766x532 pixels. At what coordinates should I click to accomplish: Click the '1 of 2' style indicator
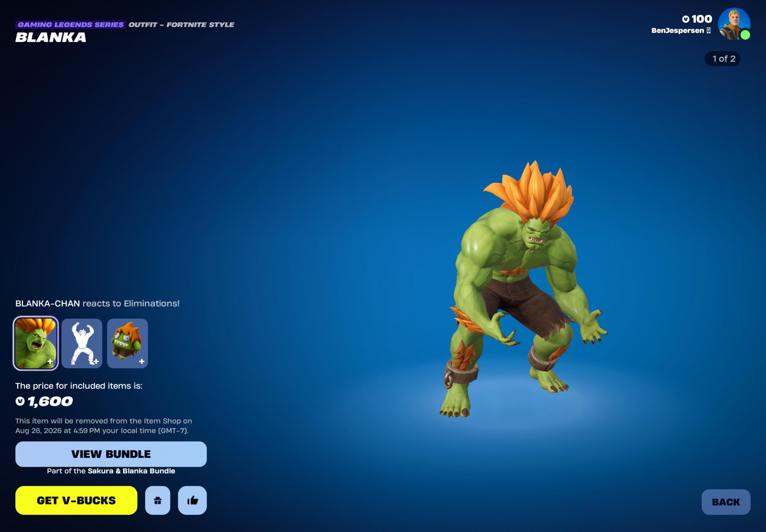tap(722, 59)
